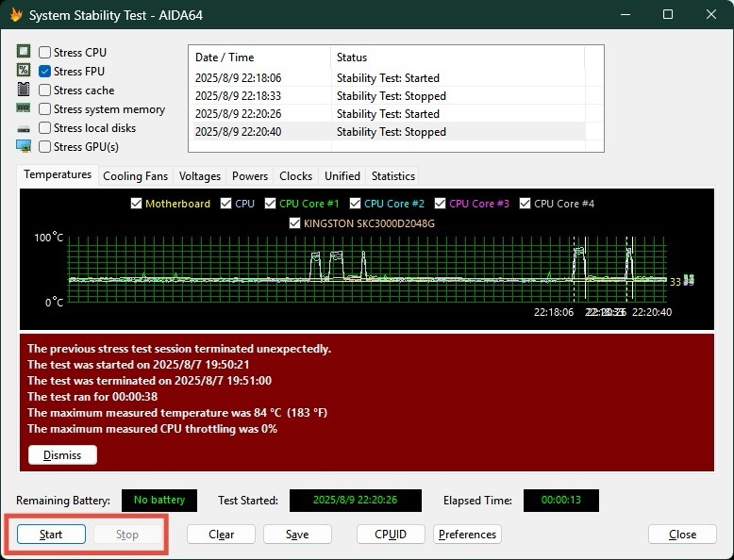Switch to the Temperatures tab
The height and width of the screenshot is (560, 734).
[x=58, y=175]
